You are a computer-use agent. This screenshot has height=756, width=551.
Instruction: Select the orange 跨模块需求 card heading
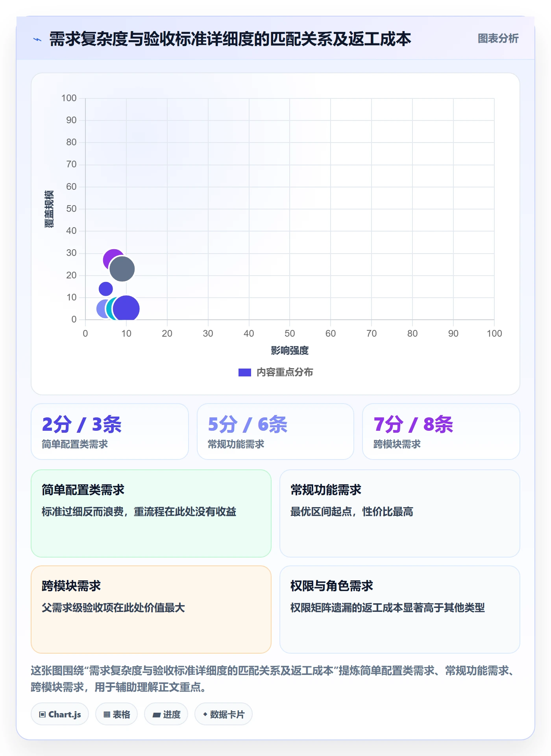point(71,586)
